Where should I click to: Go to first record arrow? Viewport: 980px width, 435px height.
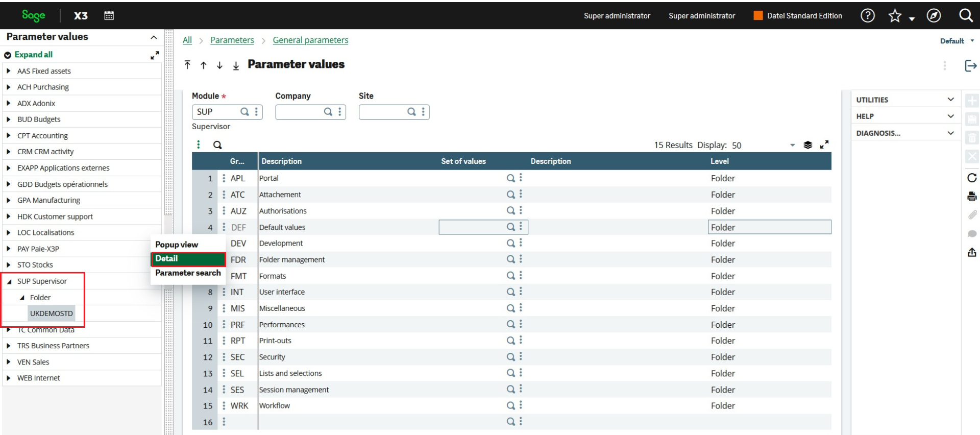tap(187, 65)
